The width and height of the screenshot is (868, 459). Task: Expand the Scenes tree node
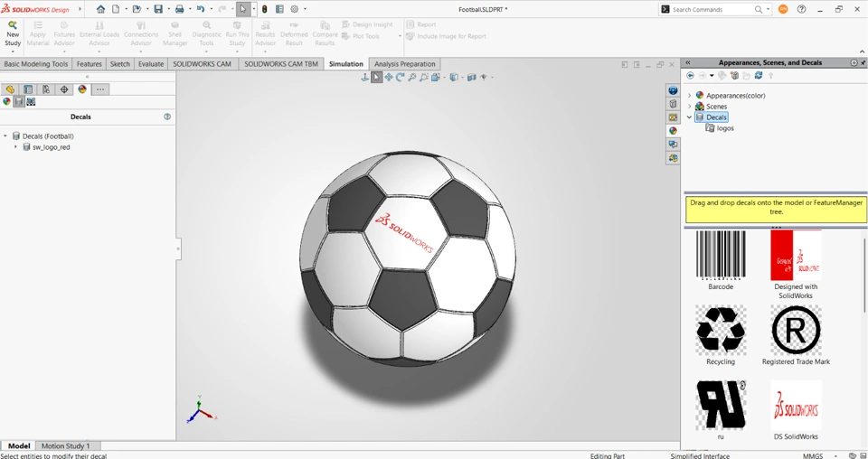[689, 107]
